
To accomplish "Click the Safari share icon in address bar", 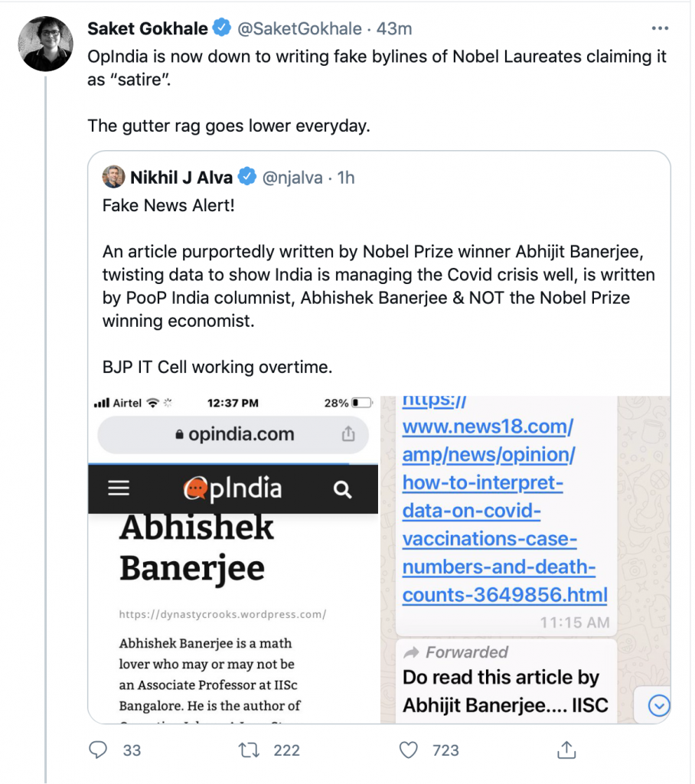I will [x=348, y=435].
